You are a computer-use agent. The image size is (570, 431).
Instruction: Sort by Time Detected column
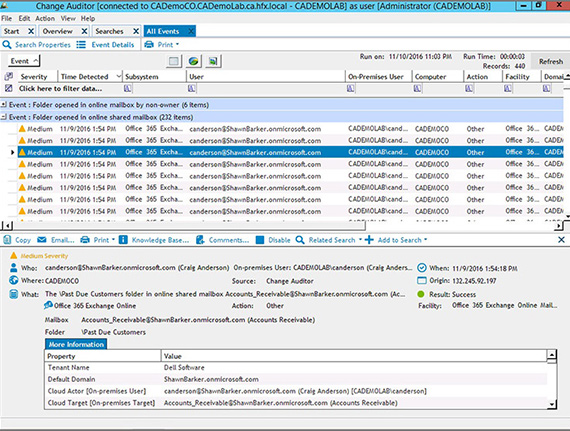click(90, 77)
